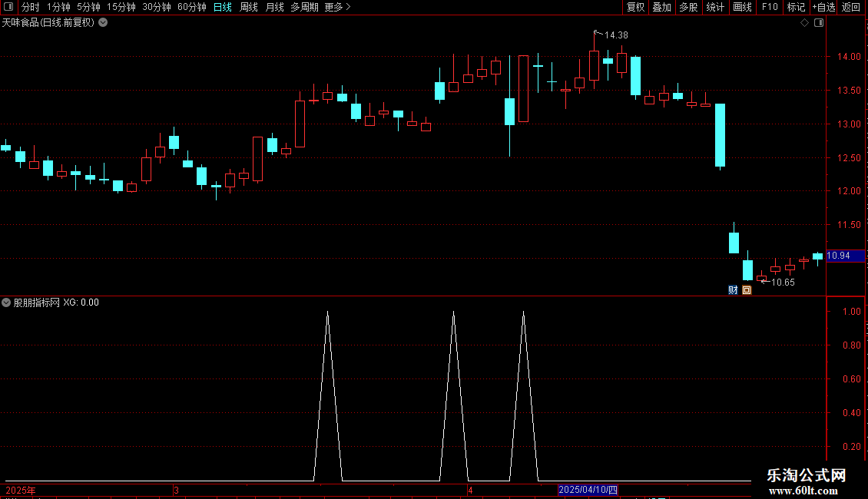Click the 10.65 low price label

click(783, 283)
